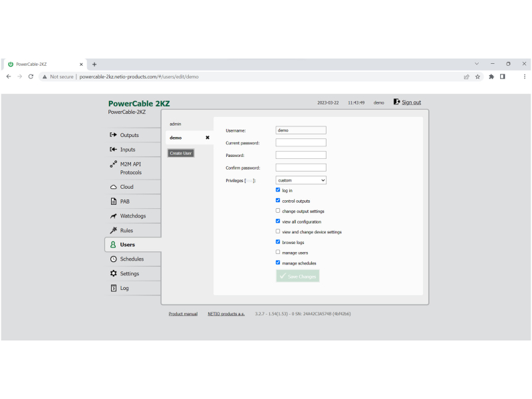This screenshot has width=532, height=399.
Task: Enable change output settings privilege
Action: (278, 211)
